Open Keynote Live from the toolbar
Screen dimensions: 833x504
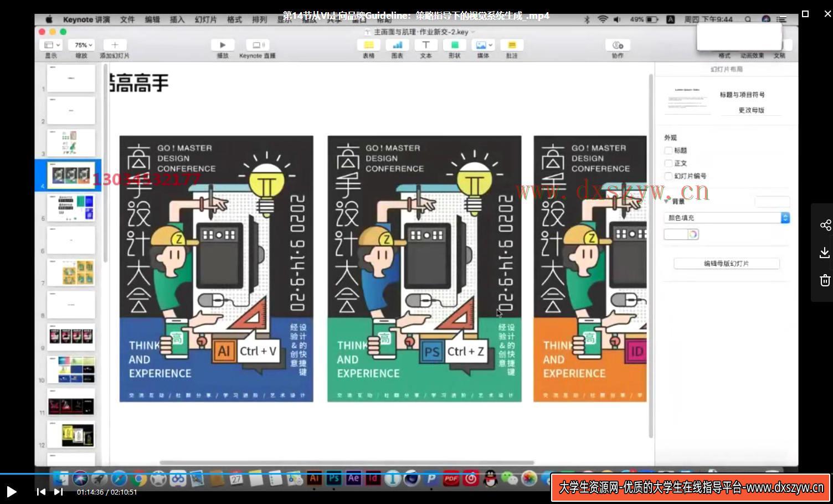pyautogui.click(x=258, y=45)
